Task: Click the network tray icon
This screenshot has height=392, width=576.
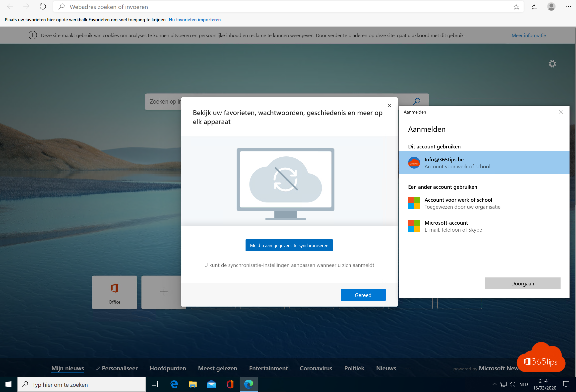Action: [504, 384]
